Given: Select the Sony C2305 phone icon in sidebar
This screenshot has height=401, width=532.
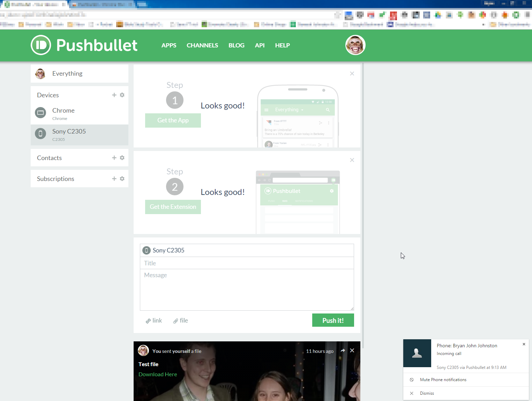Looking at the screenshot, I should 40,134.
